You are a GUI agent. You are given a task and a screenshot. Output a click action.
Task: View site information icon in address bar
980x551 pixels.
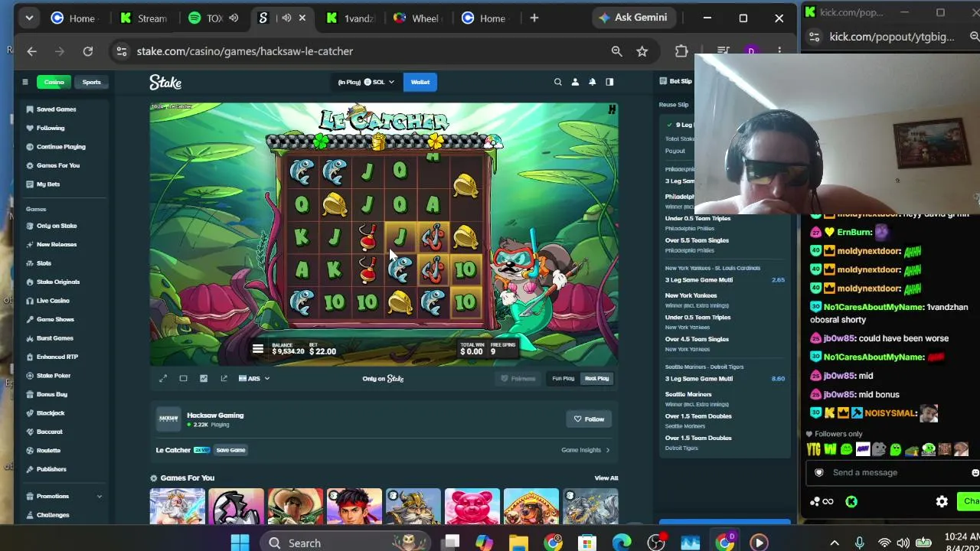121,51
